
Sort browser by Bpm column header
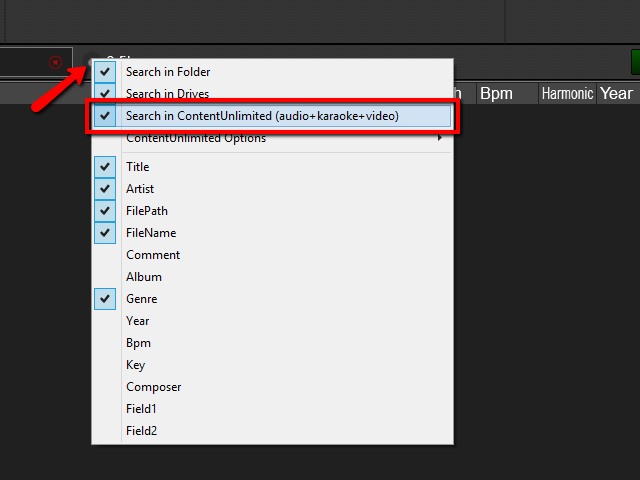tap(507, 93)
